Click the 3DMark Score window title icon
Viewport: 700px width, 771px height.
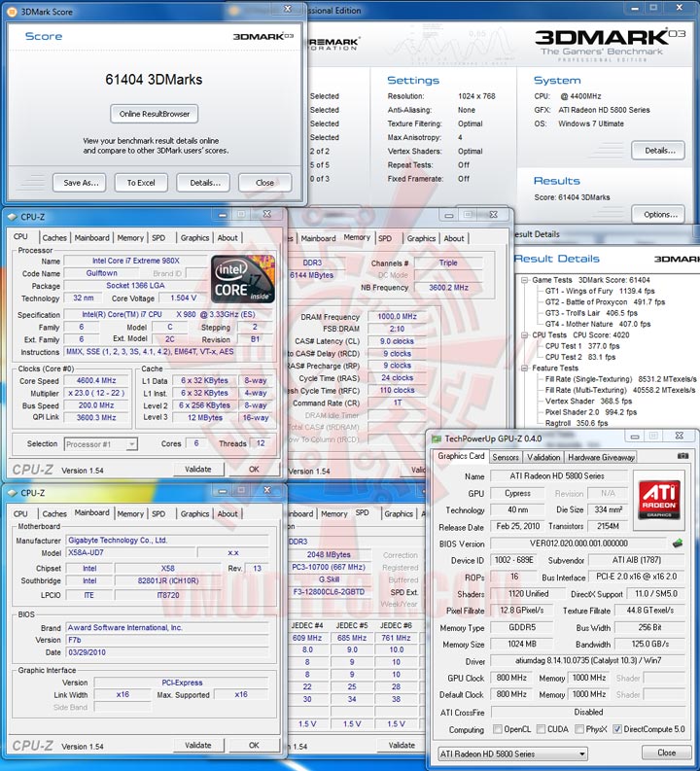12,12
